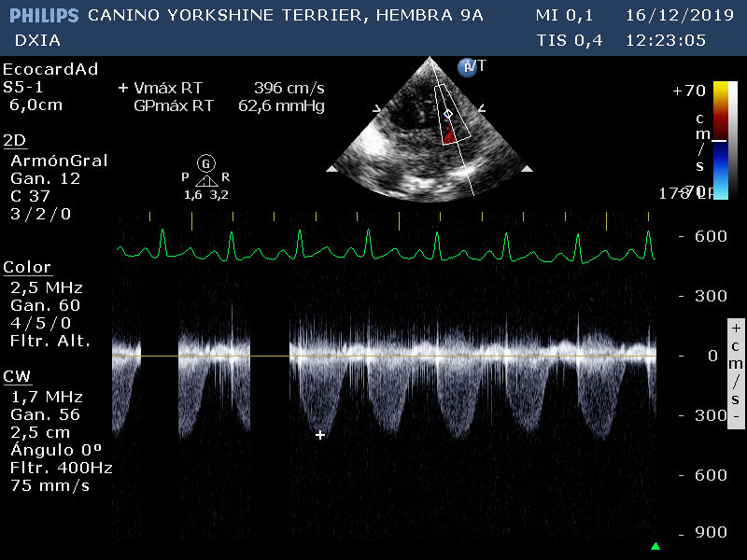Click the G gain indicator icon
747x560 pixels.
tap(206, 163)
